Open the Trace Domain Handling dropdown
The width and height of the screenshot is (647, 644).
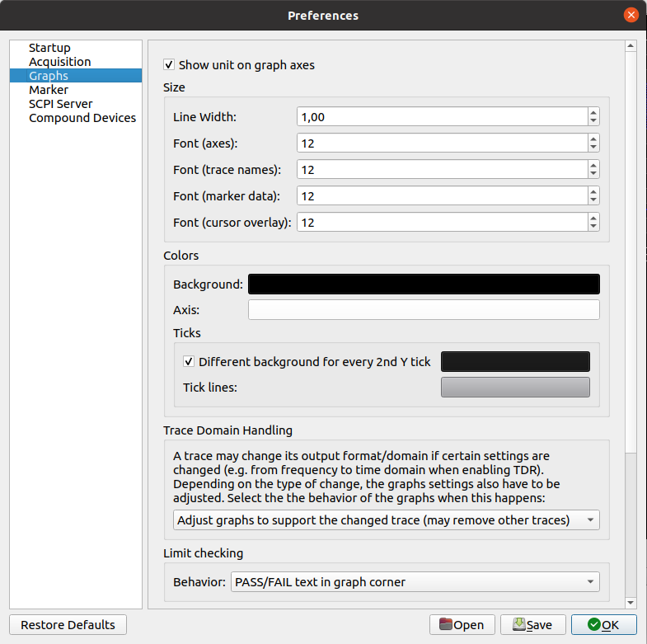pyautogui.click(x=386, y=520)
